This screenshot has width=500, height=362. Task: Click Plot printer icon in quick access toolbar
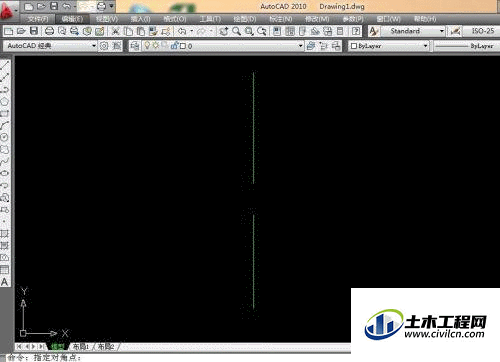pos(101,6)
